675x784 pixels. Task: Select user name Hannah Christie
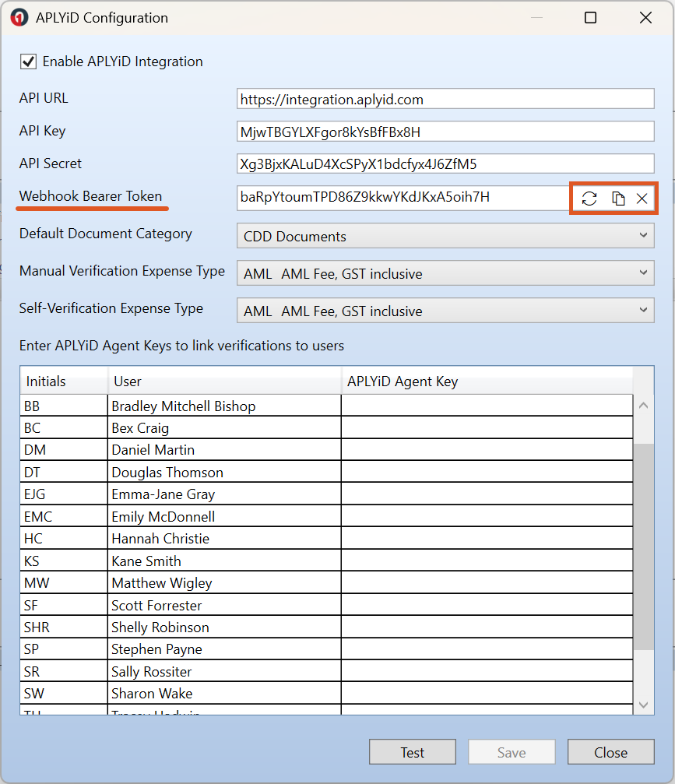160,539
